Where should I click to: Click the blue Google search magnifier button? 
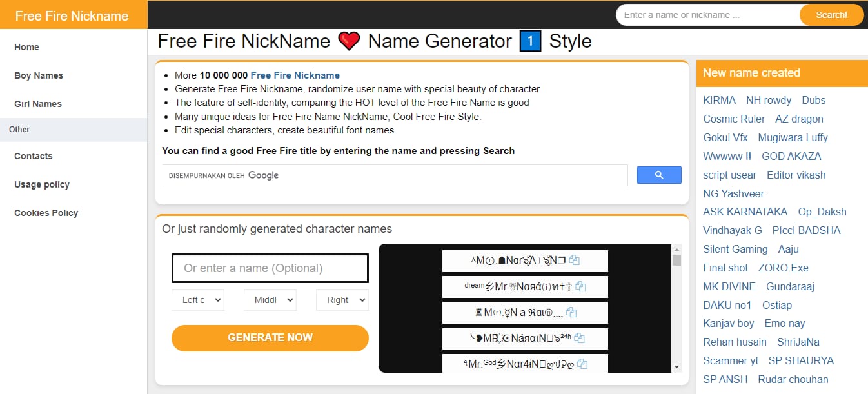tap(659, 175)
